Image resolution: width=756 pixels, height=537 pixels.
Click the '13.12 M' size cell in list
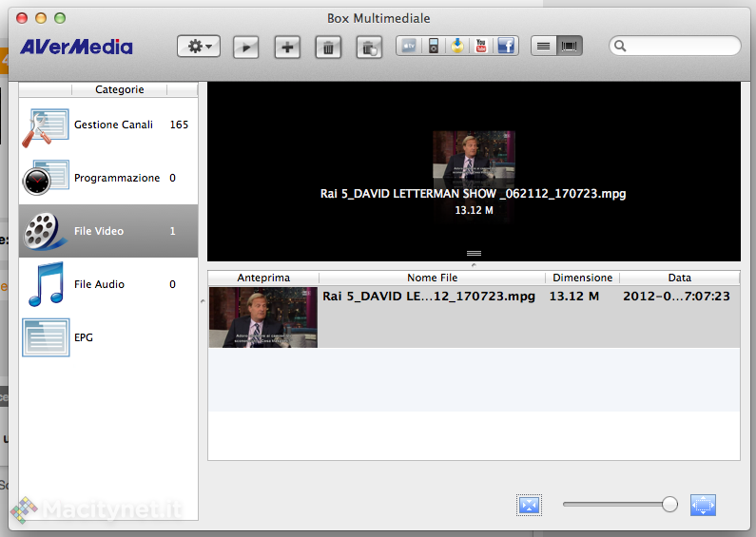point(574,296)
